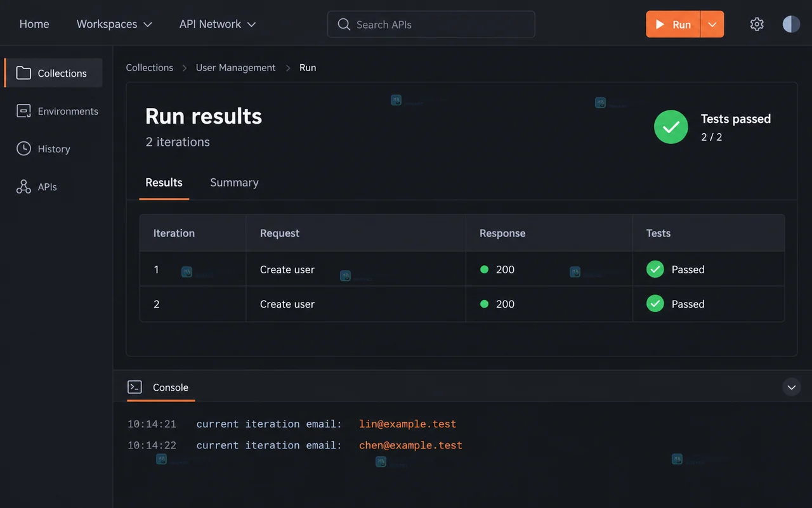
Task: Click Passed text in iteration 2 row
Action: point(688,304)
